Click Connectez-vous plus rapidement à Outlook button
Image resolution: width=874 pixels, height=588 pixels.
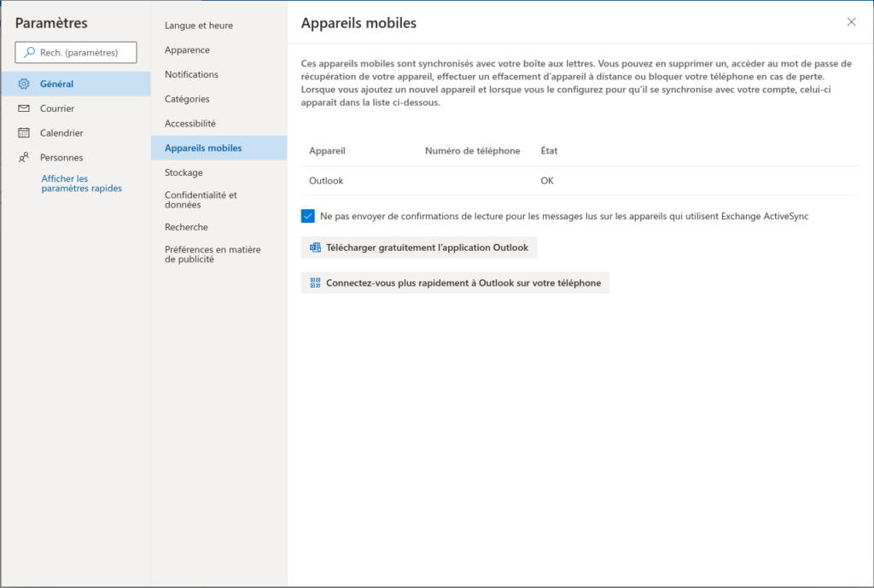coord(456,283)
